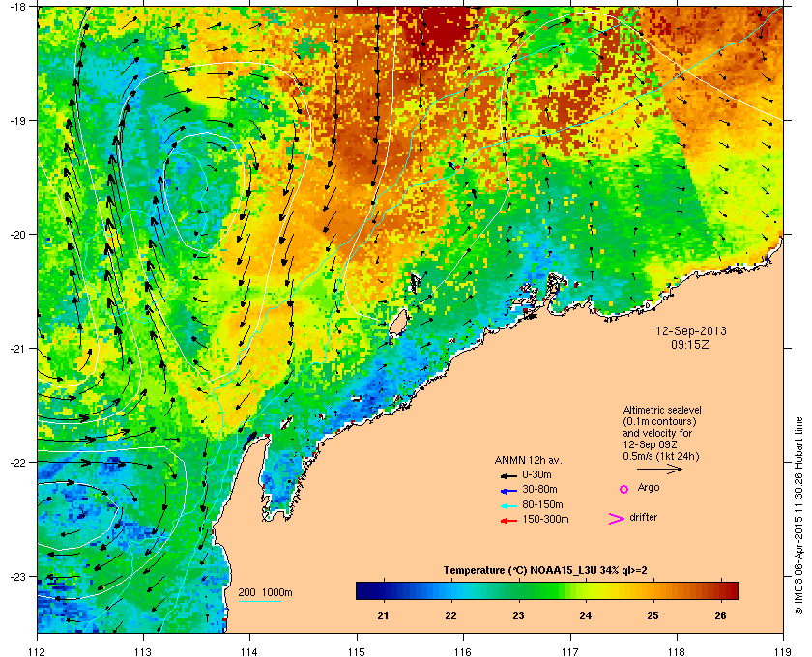Click colorbar tick label '26'
Viewport: 812px width, 657px height.
[720, 615]
